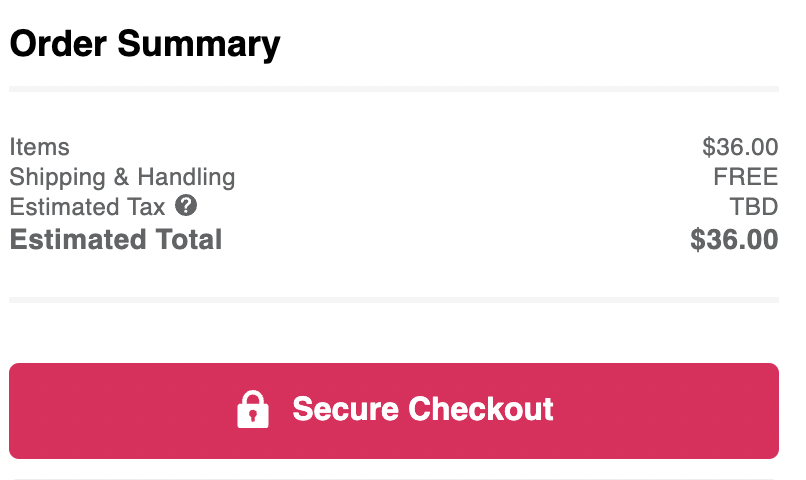806x480 pixels.
Task: Click the Items label
Action: (x=39, y=147)
